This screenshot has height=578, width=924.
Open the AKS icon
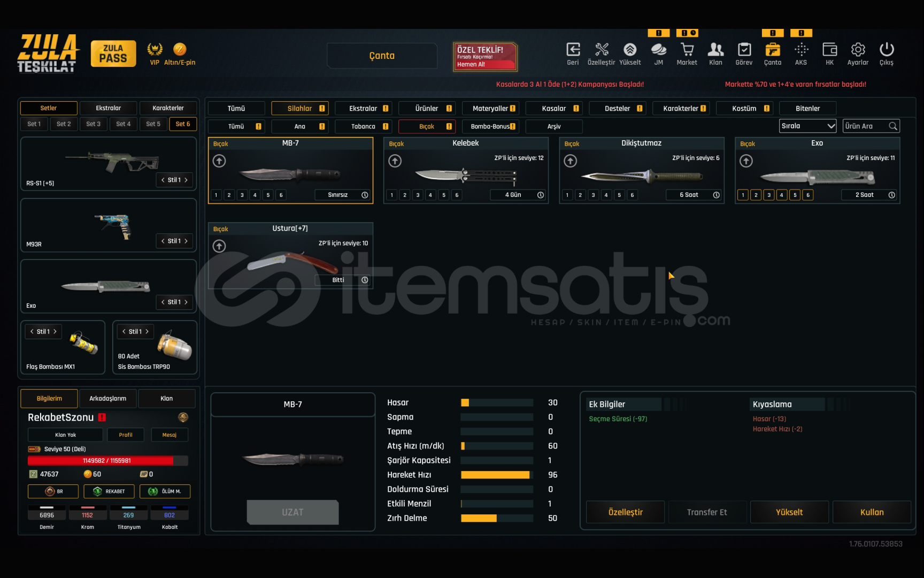(x=801, y=49)
